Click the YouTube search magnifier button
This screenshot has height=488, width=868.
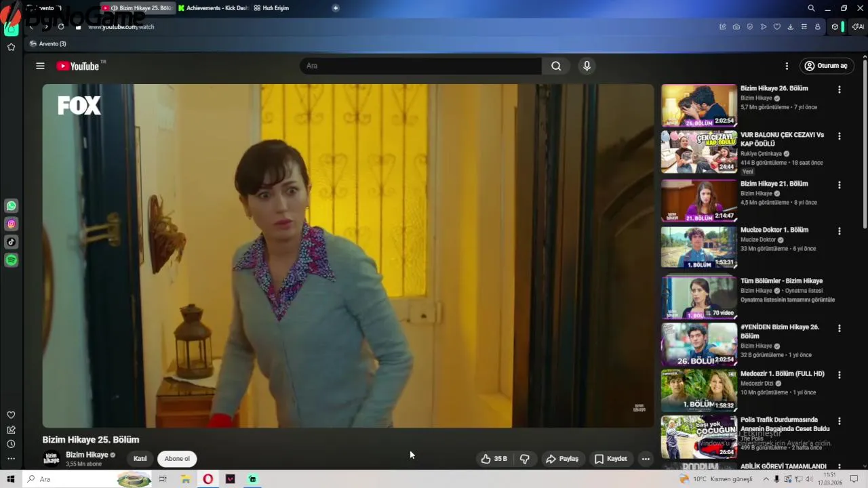coord(556,66)
